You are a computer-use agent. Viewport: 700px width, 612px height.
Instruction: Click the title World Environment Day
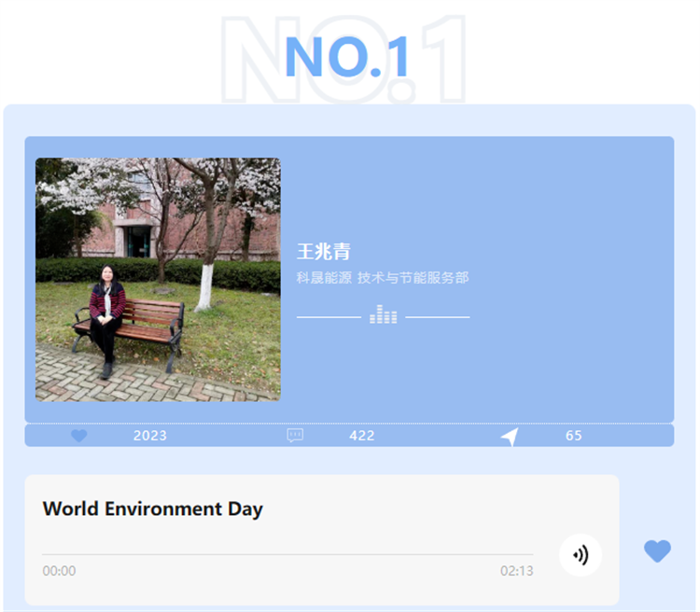[x=153, y=508]
